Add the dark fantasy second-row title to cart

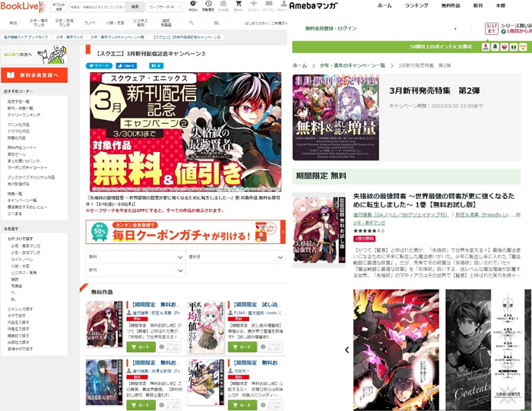point(141,405)
